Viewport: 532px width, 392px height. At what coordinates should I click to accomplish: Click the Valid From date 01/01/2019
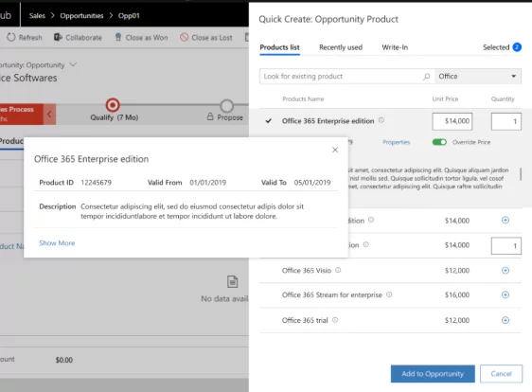(207, 183)
